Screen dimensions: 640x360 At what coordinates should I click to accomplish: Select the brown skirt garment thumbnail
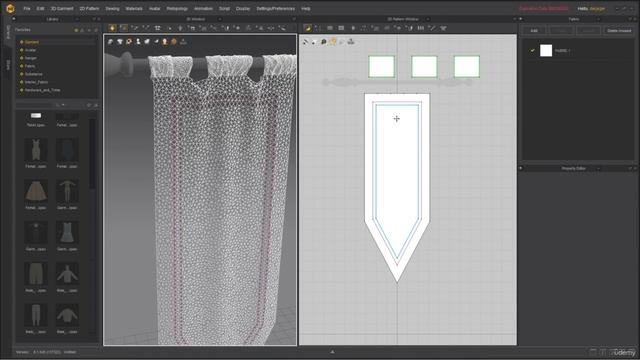36,191
